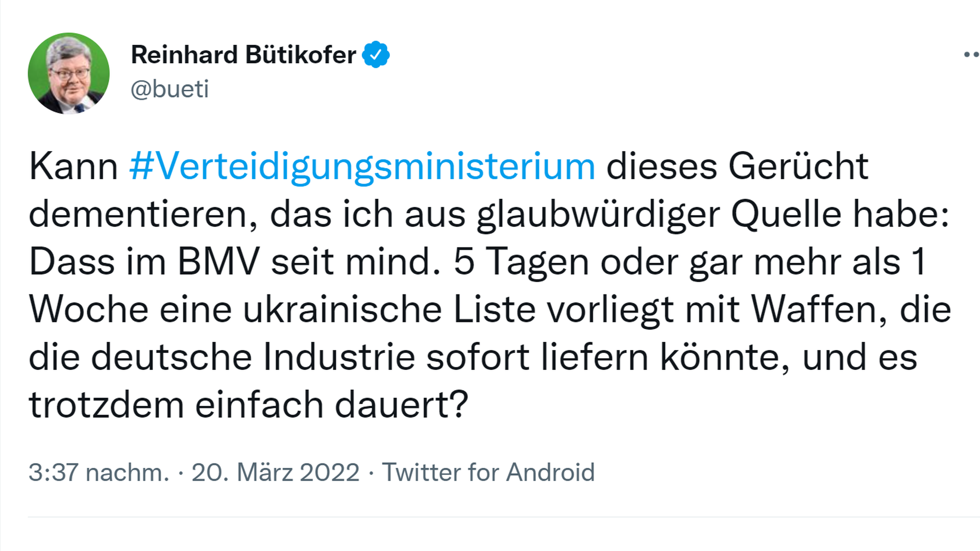Click 'BMV' in the tweet text
Screen dimensions: 980x551
click(218, 262)
